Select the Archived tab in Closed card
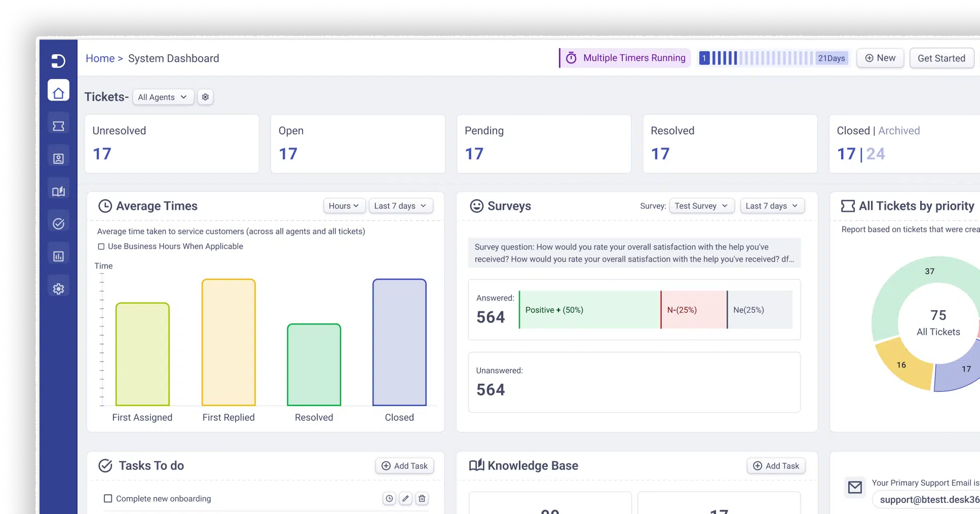Image resolution: width=980 pixels, height=514 pixels. [899, 131]
